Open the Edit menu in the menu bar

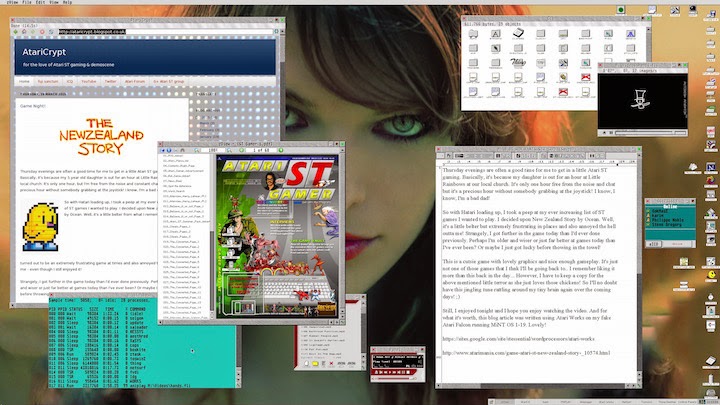pyautogui.click(x=40, y=2)
